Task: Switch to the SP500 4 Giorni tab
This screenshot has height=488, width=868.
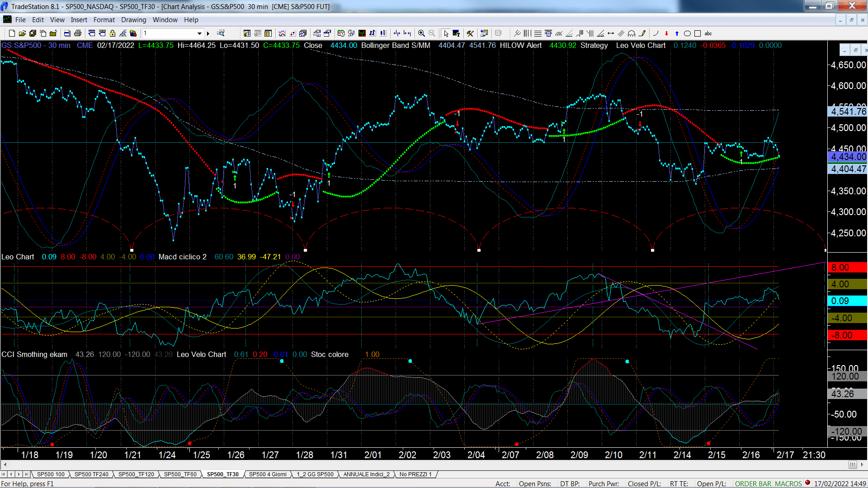Action: click(268, 474)
